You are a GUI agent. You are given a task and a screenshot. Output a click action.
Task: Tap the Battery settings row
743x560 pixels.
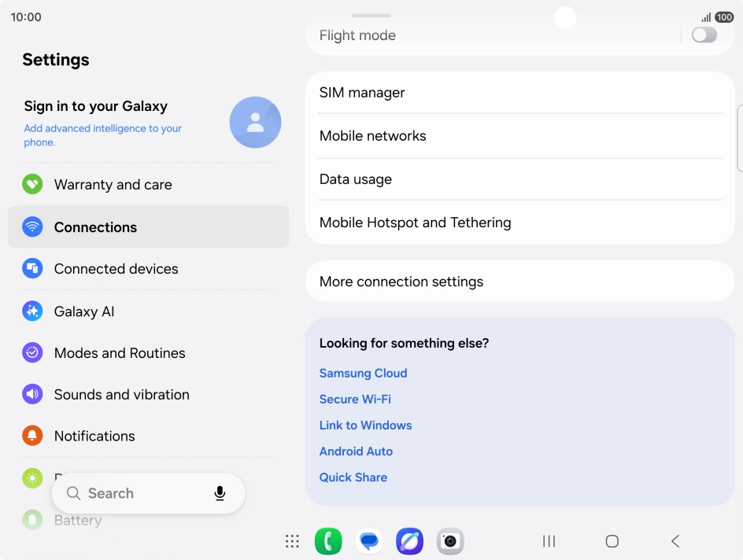pyautogui.click(x=148, y=520)
